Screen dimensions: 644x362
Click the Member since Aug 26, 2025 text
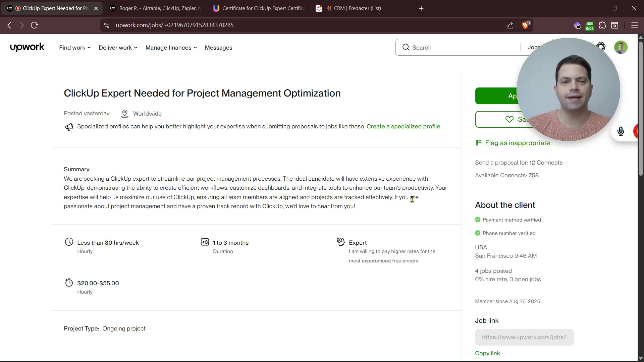pyautogui.click(x=507, y=301)
